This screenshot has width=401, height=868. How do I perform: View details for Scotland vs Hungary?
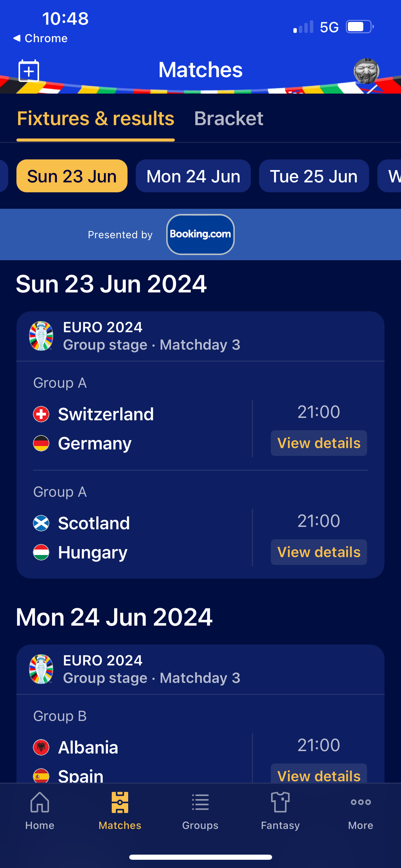click(x=319, y=552)
